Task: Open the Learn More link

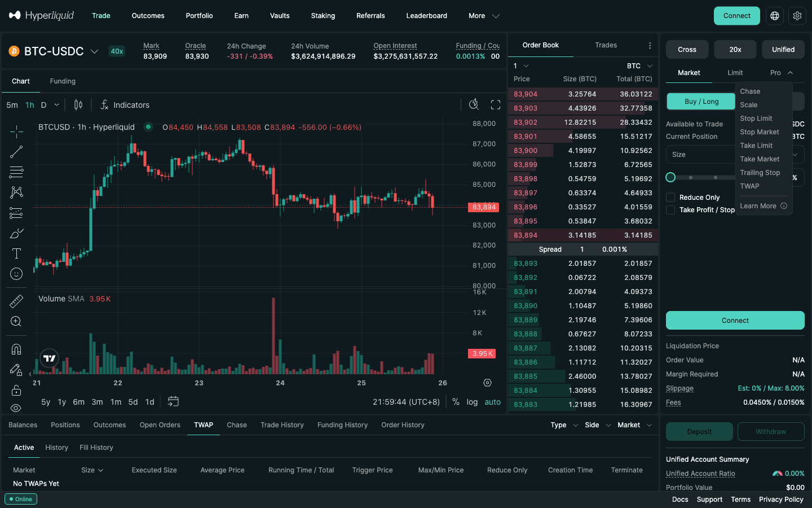Action: [x=763, y=206]
